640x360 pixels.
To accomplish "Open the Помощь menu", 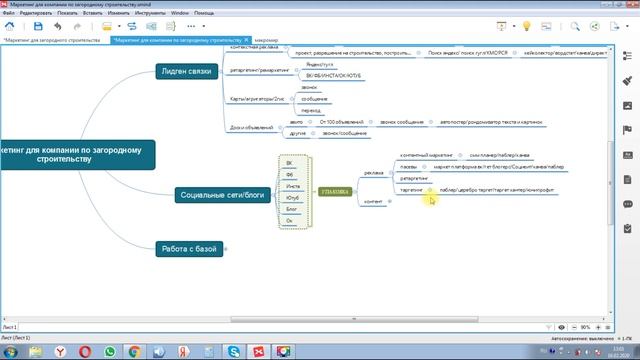I will click(x=204, y=13).
